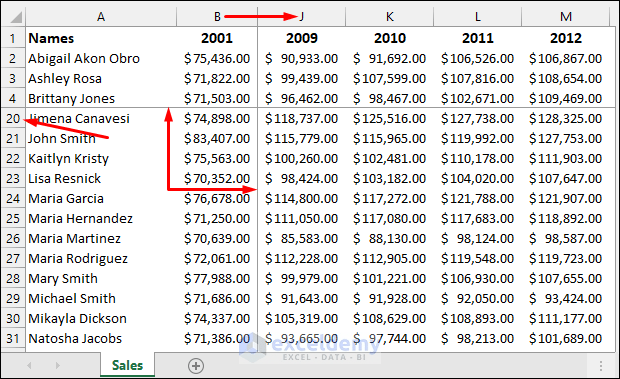Click value $127,738.00

click(477, 118)
